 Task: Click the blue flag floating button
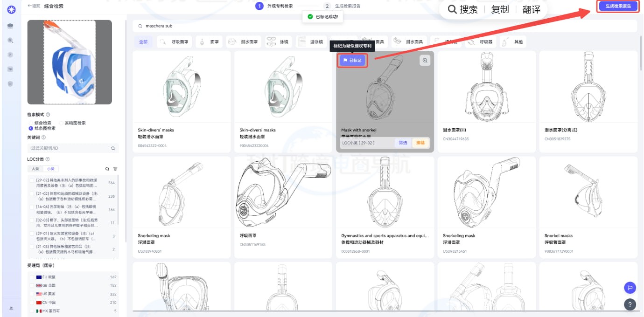[x=630, y=288]
